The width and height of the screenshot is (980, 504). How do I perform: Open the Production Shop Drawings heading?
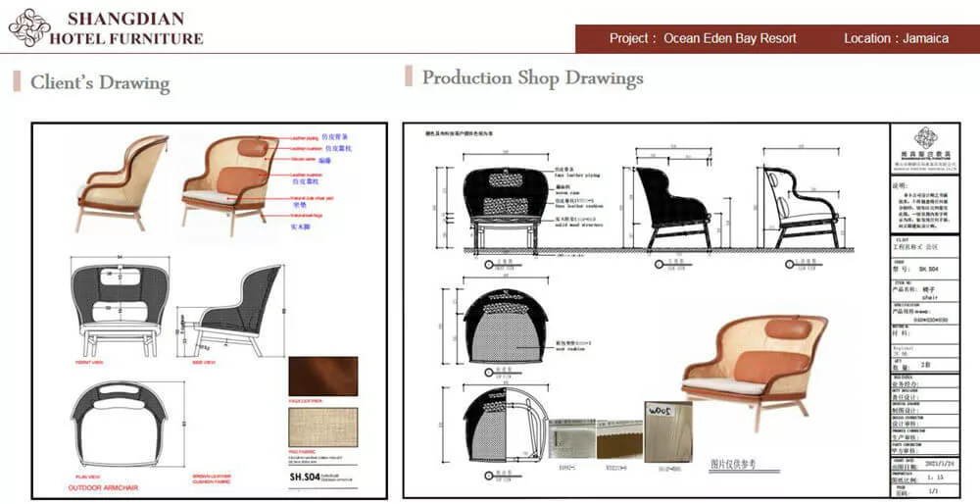(x=532, y=77)
